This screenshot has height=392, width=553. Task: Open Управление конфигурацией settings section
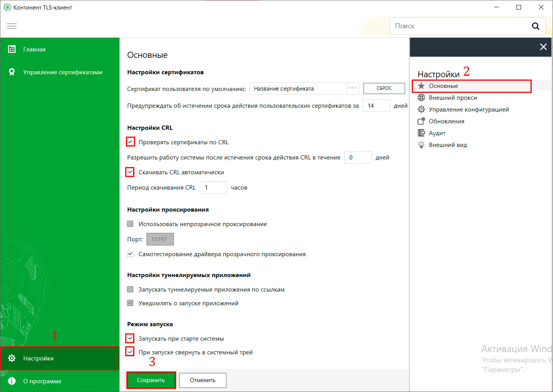tap(481, 110)
